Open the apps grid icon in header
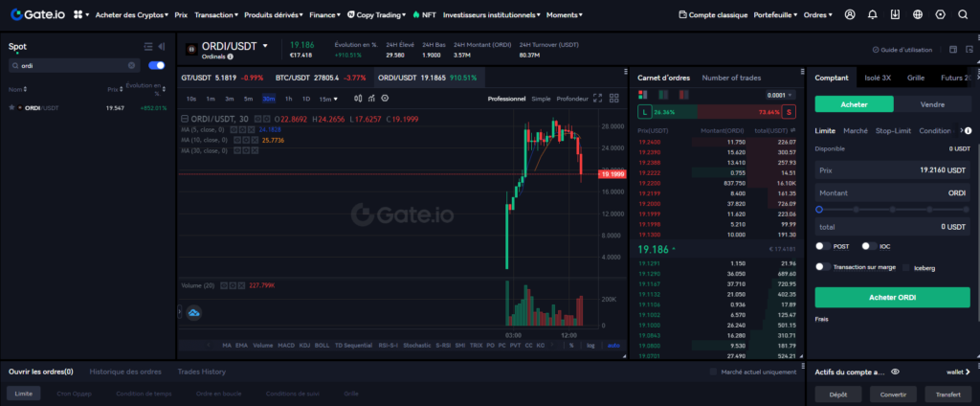Screen dimensions: 980x406 78,14
